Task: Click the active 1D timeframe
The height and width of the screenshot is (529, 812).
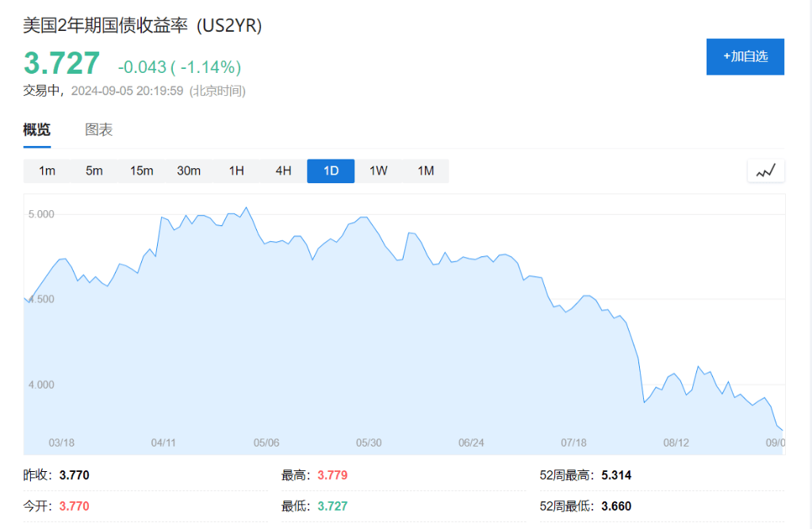Action: (x=330, y=171)
